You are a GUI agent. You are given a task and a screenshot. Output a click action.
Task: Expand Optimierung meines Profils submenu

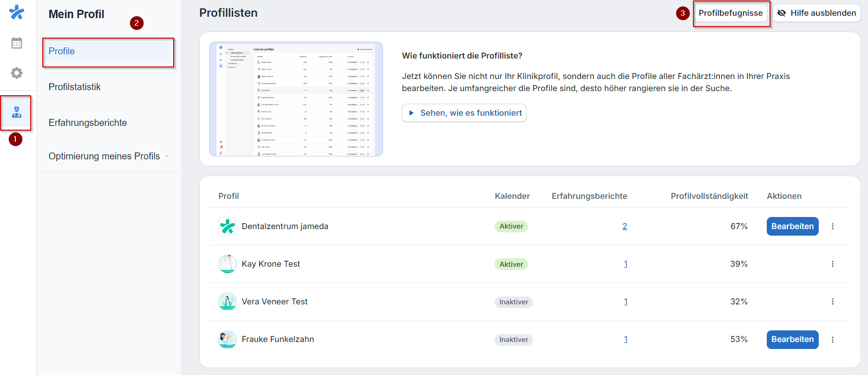tap(109, 156)
